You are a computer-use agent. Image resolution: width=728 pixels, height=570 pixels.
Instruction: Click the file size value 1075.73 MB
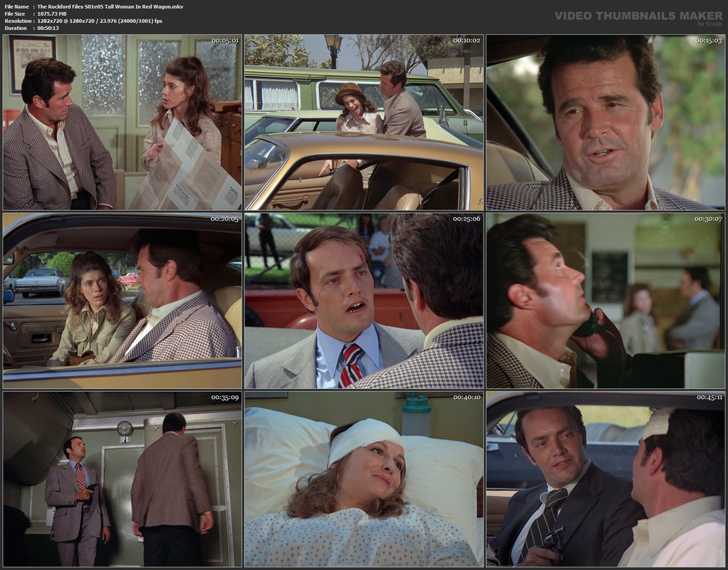[51, 14]
